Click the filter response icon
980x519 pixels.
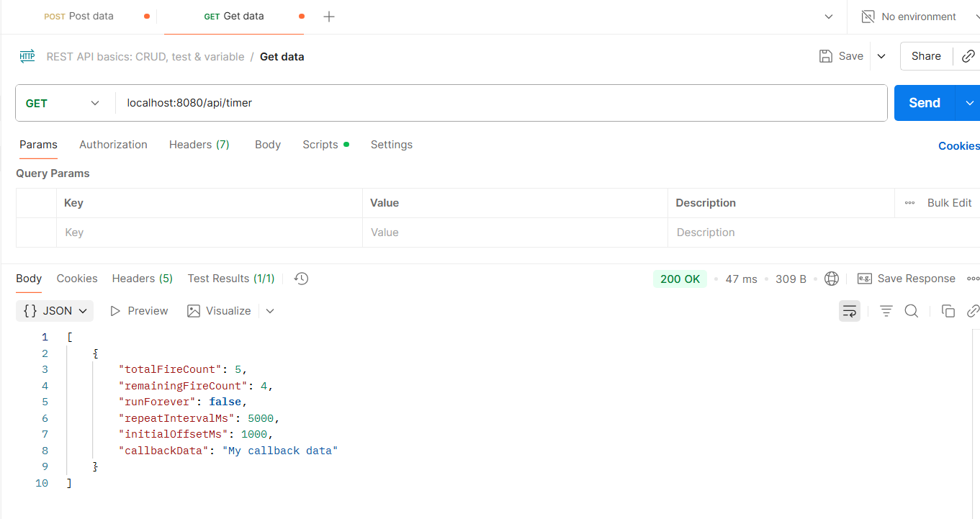coord(886,311)
